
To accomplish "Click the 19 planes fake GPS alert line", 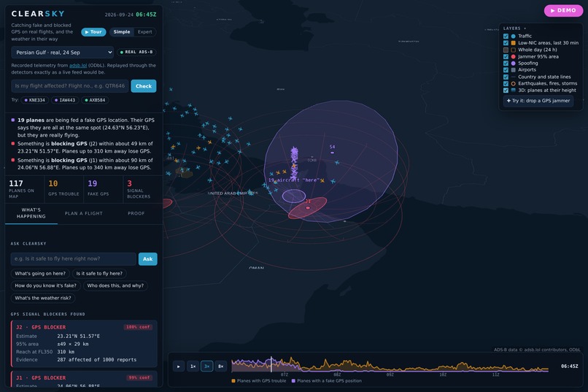I will point(83,128).
